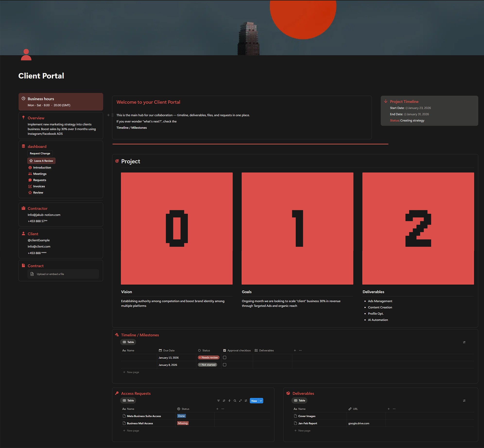
Task: Open the Missing status for Business Mail Access
Action: click(x=183, y=423)
